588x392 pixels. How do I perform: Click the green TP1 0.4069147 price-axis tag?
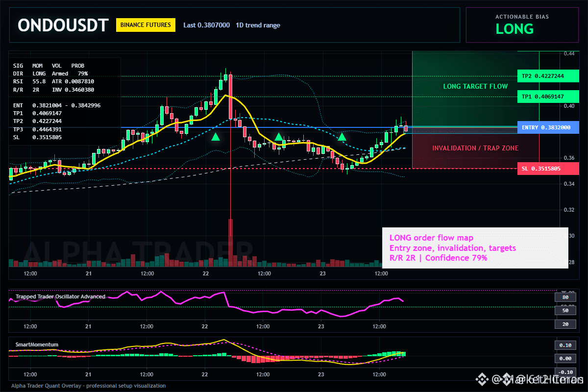tap(548, 97)
